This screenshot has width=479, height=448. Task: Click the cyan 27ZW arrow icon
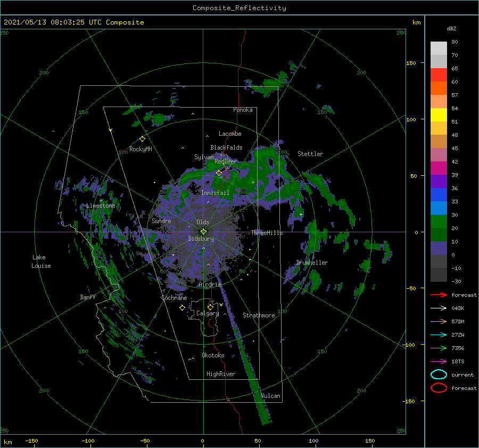pos(439,335)
